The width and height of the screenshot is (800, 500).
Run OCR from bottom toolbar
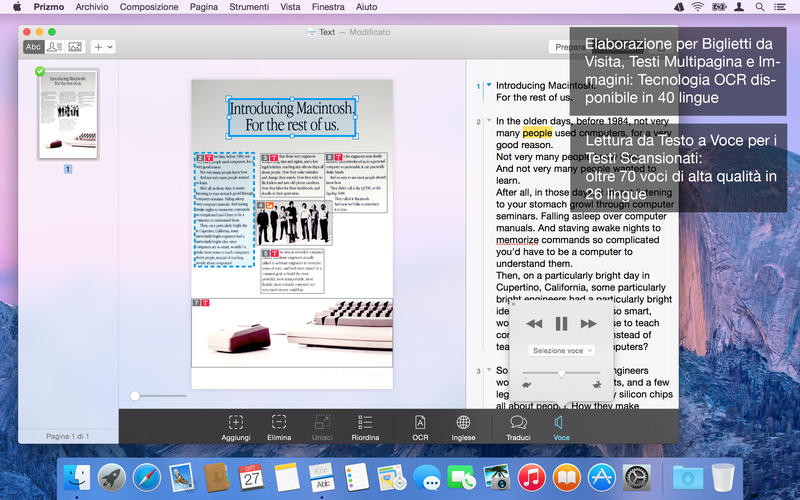420,427
